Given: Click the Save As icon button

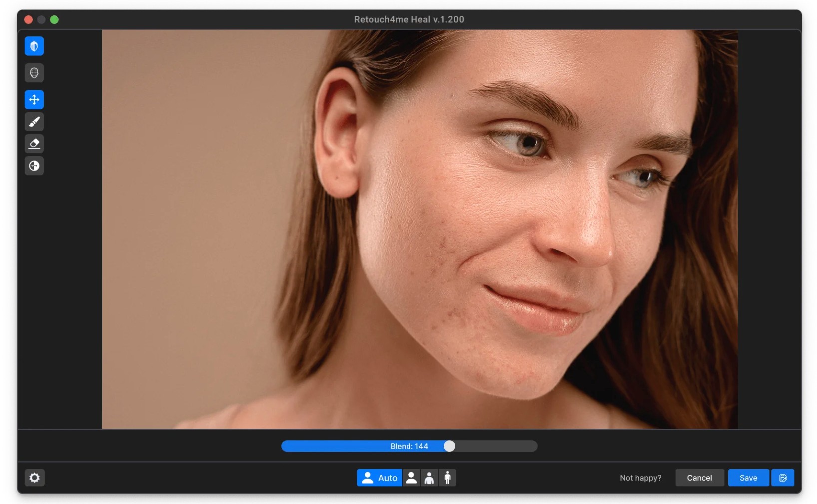Looking at the screenshot, I should point(783,478).
